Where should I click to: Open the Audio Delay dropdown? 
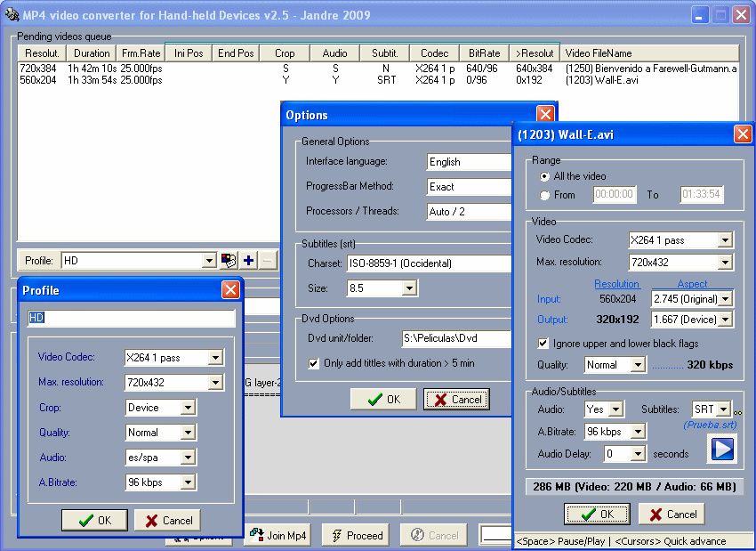coord(638,454)
